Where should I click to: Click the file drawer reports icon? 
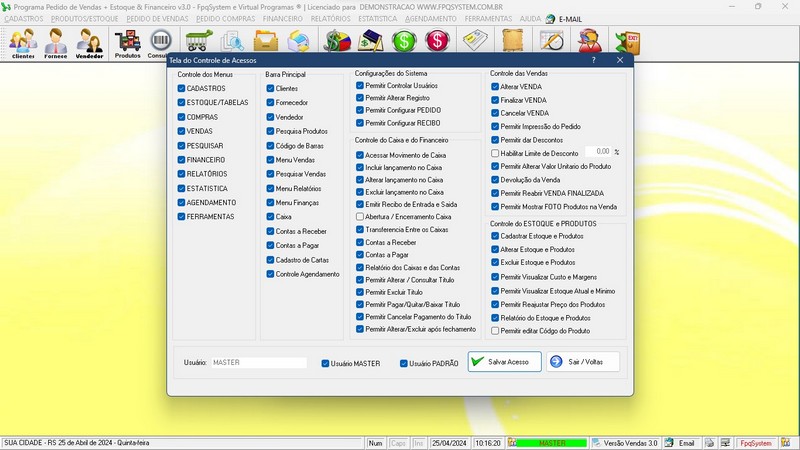(x=266, y=41)
